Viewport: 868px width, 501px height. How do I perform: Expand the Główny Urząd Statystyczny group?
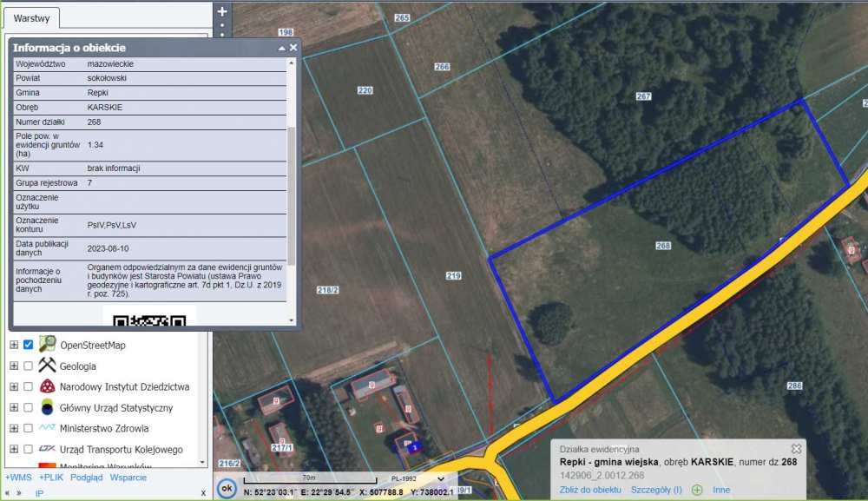click(x=14, y=407)
